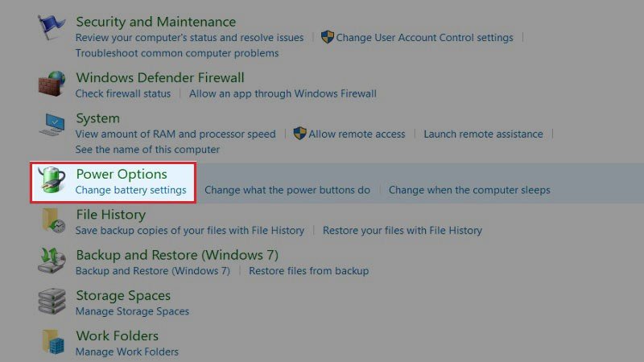Click the Windows Defender Firewall brick-wall icon
This screenshot has width=644, height=362.
pyautogui.click(x=52, y=84)
